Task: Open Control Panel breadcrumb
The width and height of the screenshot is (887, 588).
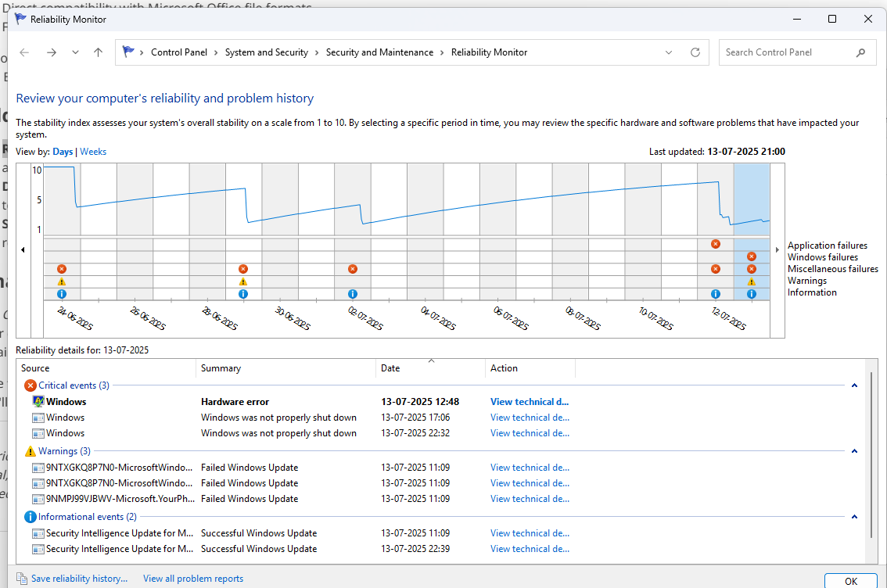Action: pos(179,52)
